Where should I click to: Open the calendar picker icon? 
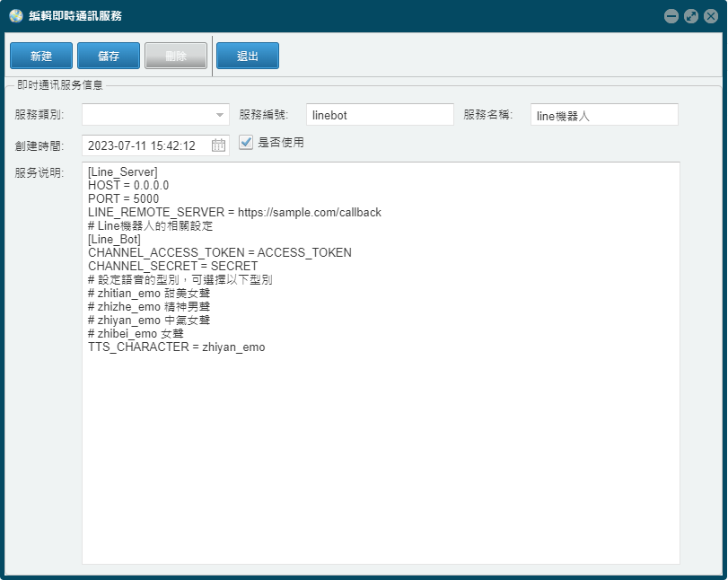click(x=218, y=145)
